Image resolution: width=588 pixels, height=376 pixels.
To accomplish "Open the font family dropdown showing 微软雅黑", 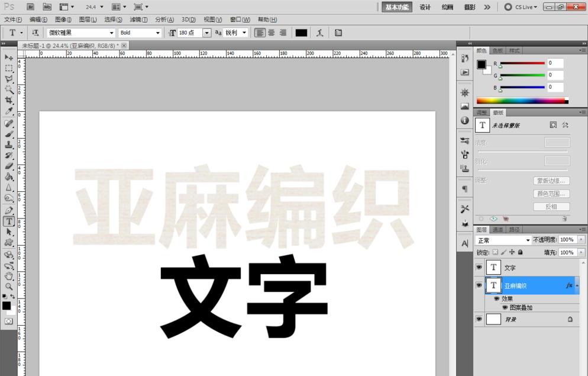I will (111, 33).
